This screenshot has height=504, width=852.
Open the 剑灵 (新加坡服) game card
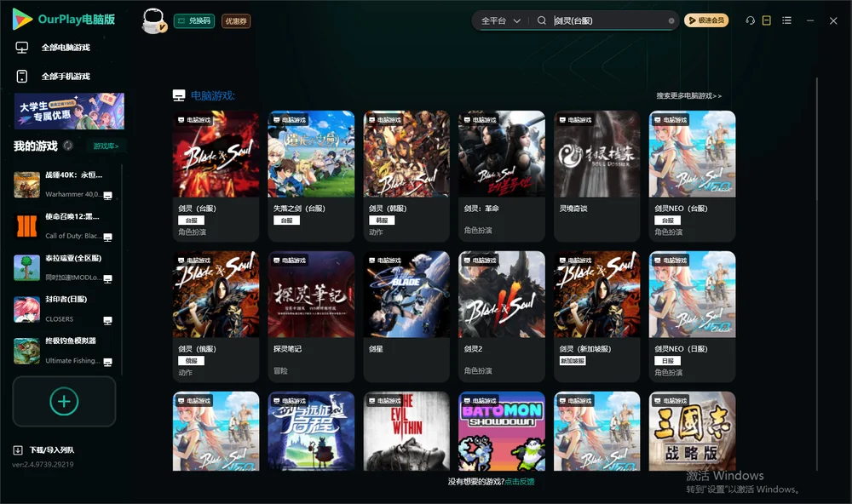596,316
